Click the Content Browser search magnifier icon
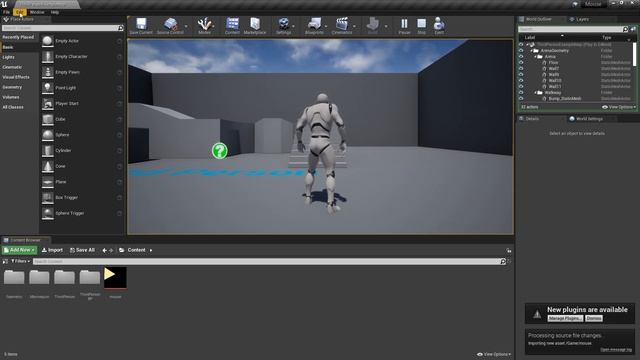640x360 pixels. pyautogui.click(x=503, y=261)
